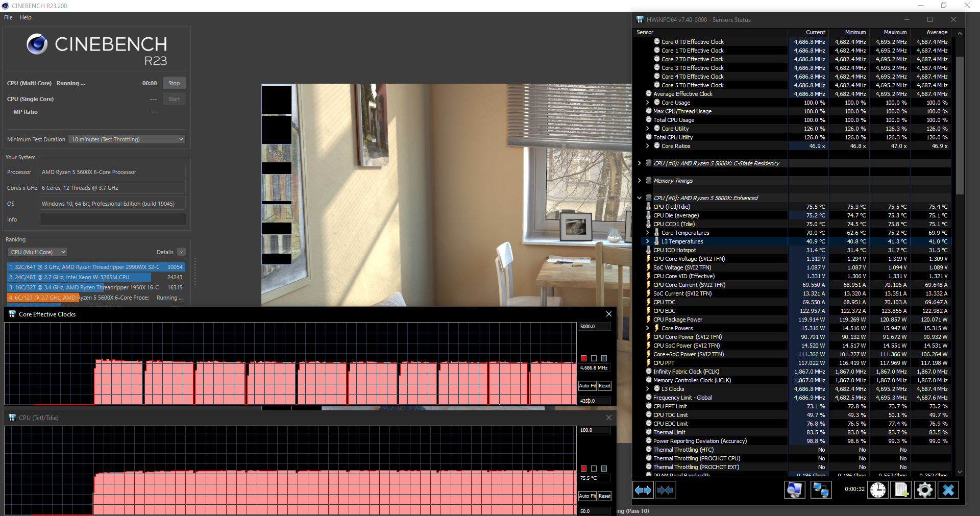Open the Minimum Test Duration dropdown

tap(127, 139)
